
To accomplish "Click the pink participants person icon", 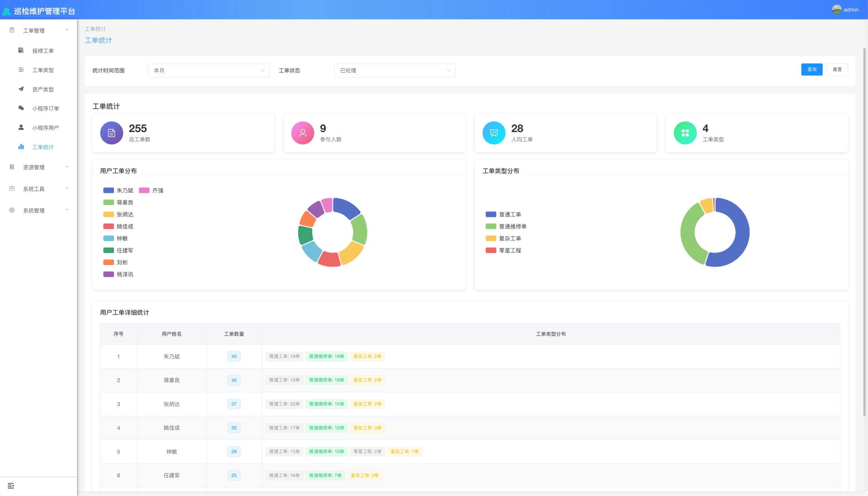I will point(302,133).
